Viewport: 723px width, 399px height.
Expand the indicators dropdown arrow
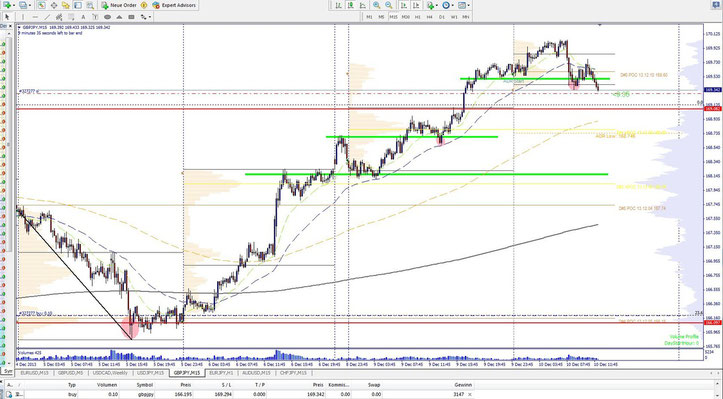pyautogui.click(x=437, y=5)
